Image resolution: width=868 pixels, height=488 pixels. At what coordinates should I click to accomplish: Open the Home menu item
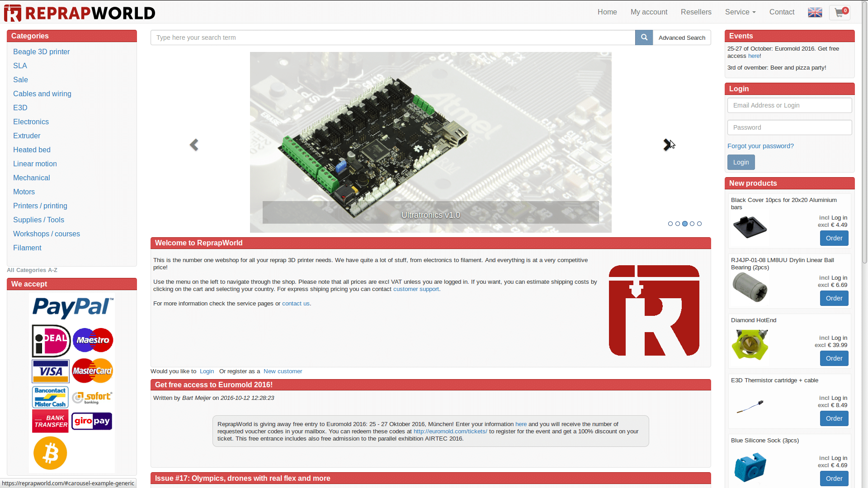tap(607, 12)
